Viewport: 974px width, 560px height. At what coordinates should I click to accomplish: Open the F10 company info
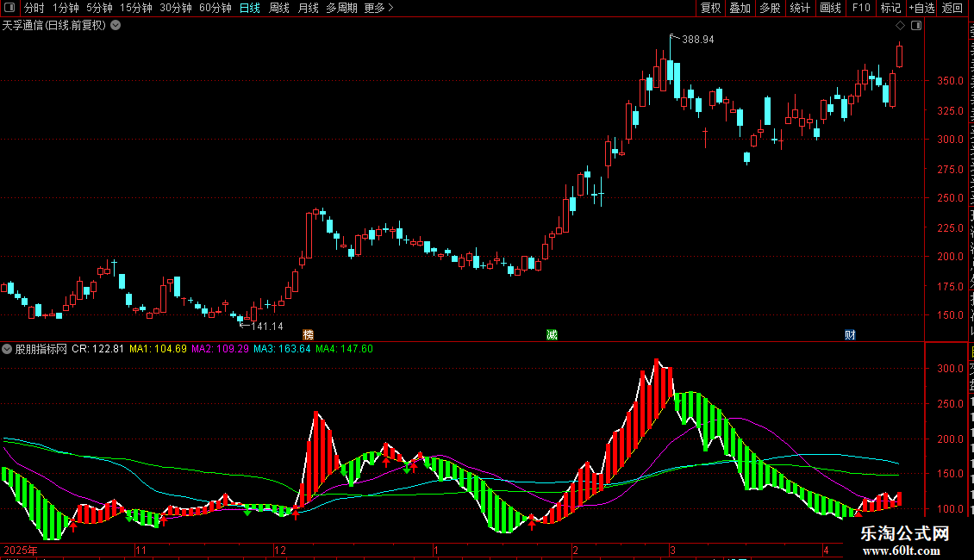point(861,8)
